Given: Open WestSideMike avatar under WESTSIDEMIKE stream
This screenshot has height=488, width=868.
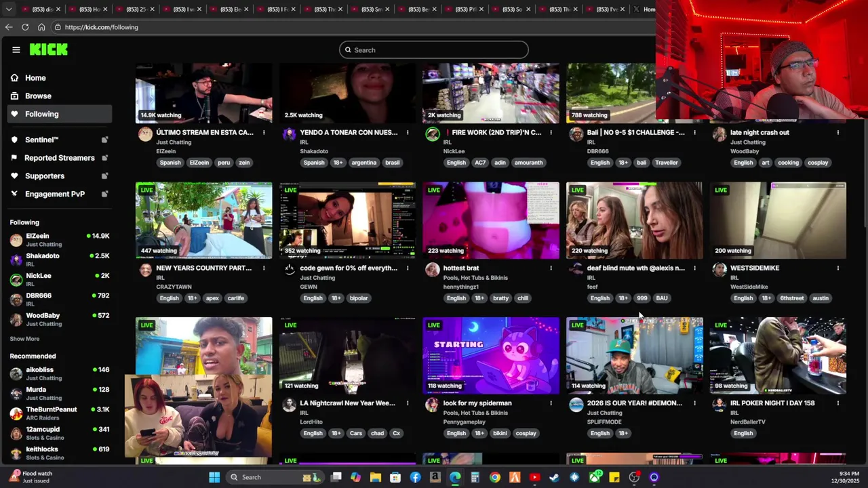Looking at the screenshot, I should (x=719, y=269).
